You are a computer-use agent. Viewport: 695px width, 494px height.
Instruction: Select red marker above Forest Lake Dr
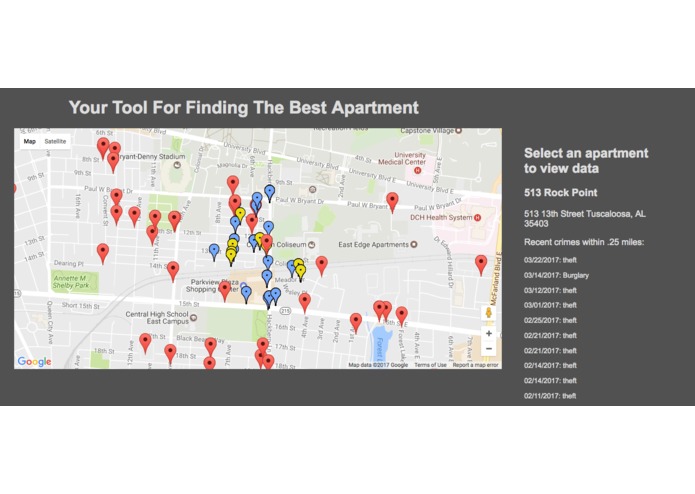tap(402, 315)
